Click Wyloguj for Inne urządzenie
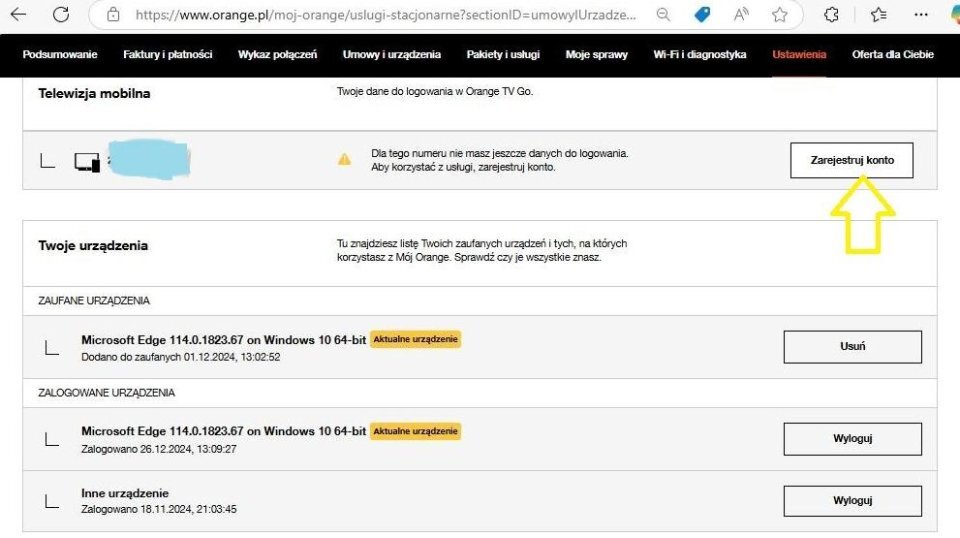Image resolution: width=960 pixels, height=538 pixels. click(x=852, y=501)
